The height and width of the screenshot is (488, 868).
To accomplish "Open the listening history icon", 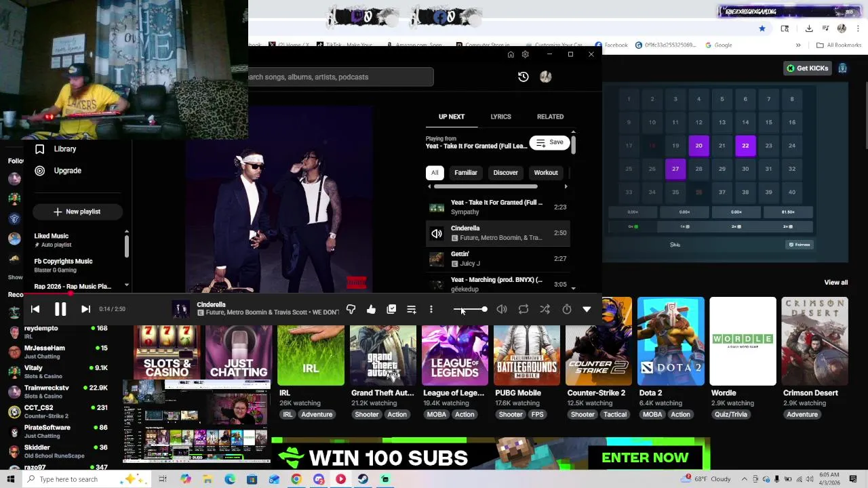I will (x=523, y=77).
